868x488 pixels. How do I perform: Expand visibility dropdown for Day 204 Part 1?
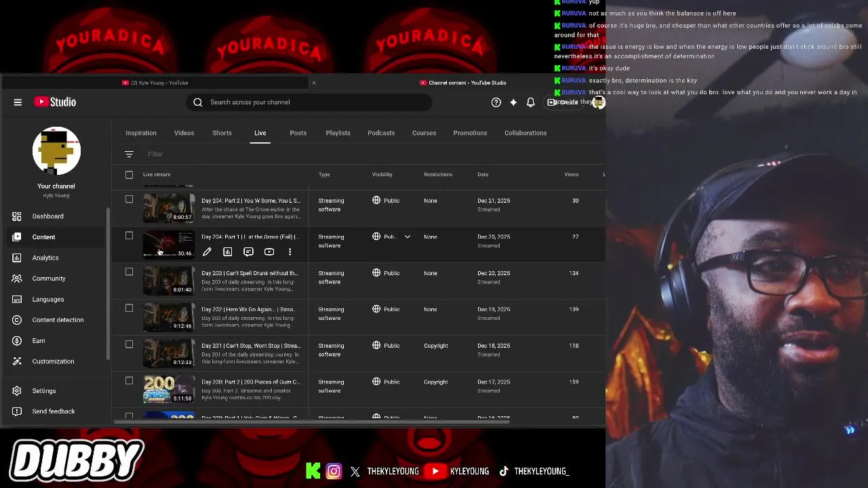click(408, 237)
